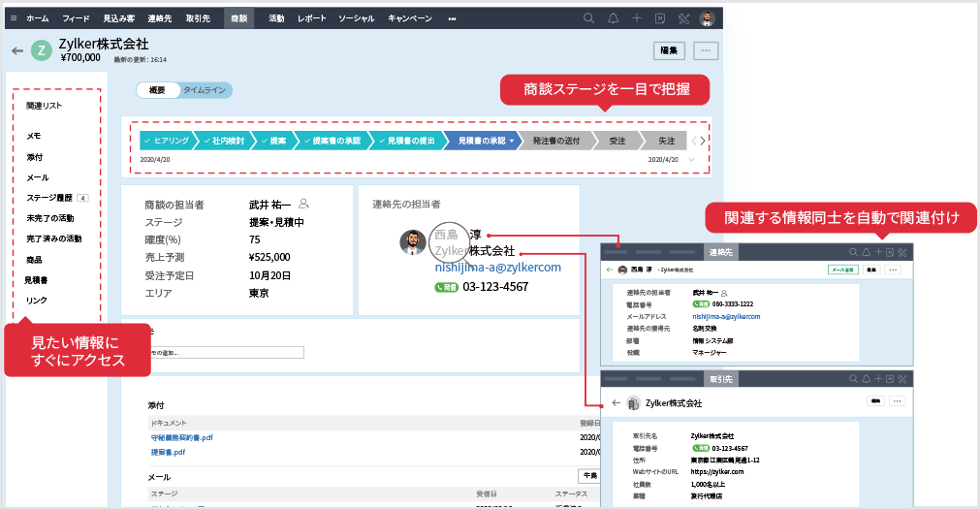Select the 提案書の承認 stage
This screenshot has height=509, width=980.
click(x=332, y=141)
